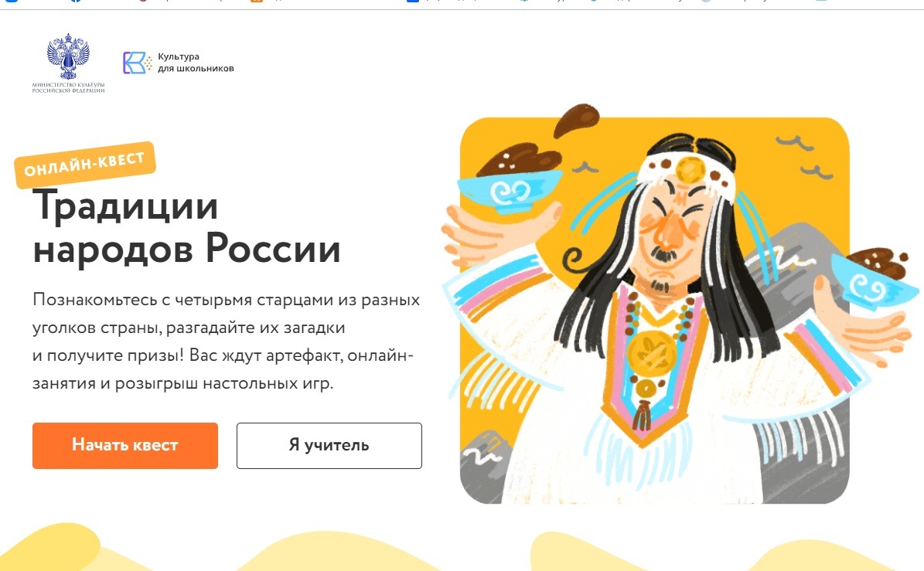Viewport: 924px width, 571px height.
Task: Click the Традиции народов России heading
Action: pyautogui.click(x=186, y=226)
